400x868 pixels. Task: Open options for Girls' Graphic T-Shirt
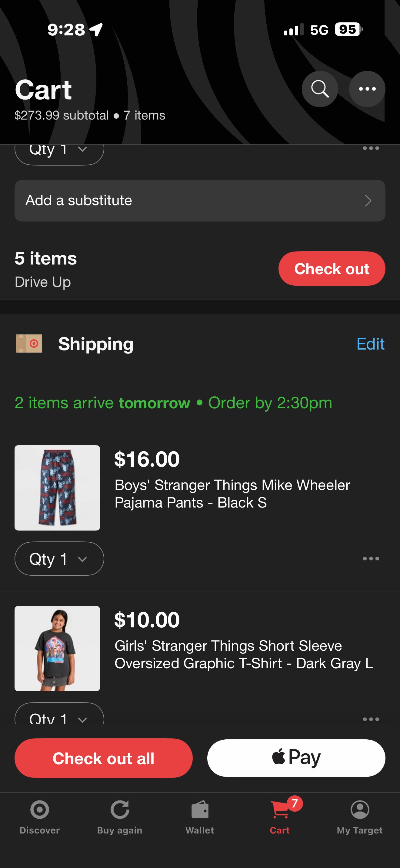coord(371,719)
